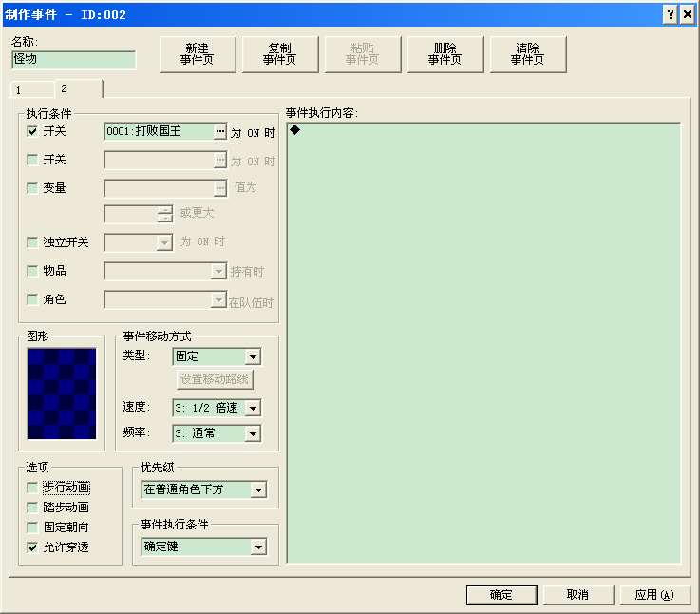Click the 名称 field containing 怪物
Image resolution: width=700 pixels, height=614 pixels.
74,60
